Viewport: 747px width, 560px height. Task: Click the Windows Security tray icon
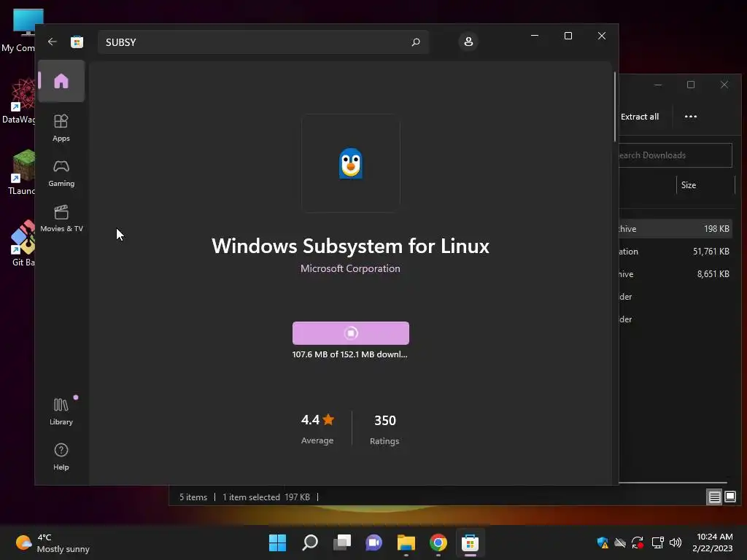click(602, 542)
